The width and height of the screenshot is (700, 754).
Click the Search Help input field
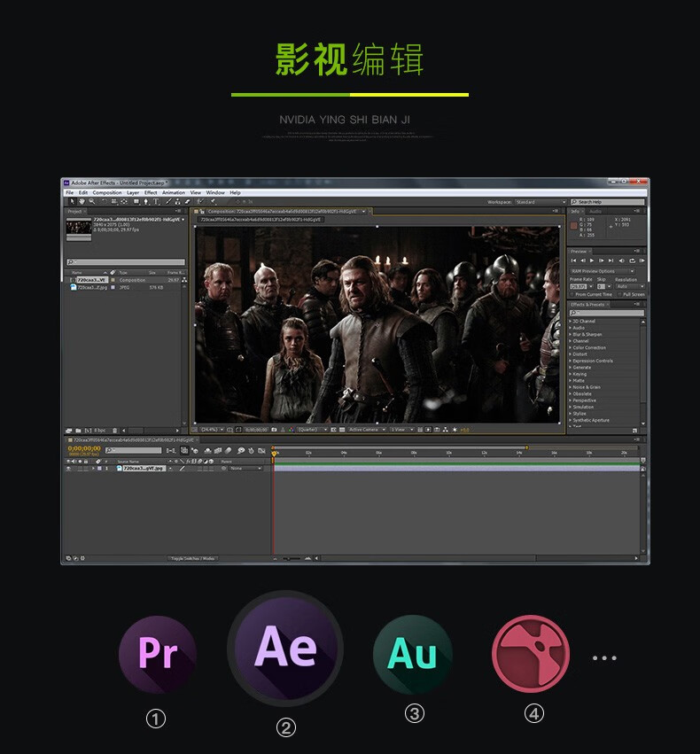point(608,202)
